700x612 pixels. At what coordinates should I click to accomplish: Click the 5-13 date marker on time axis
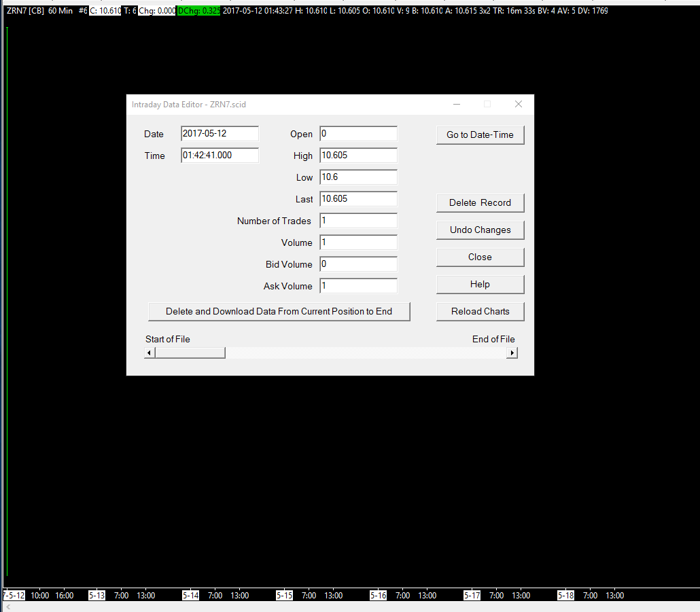97,596
